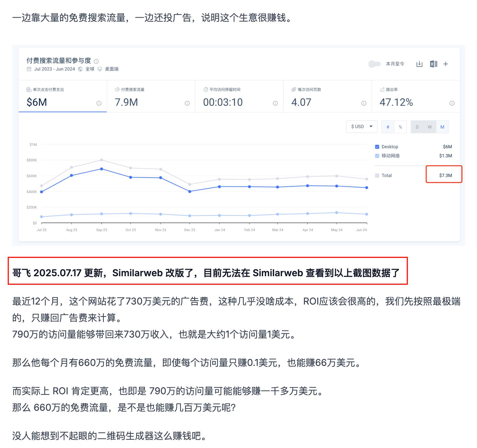The image size is (477, 448).
Task: Click the Dec 23 x-axis label
Action: click(x=190, y=230)
